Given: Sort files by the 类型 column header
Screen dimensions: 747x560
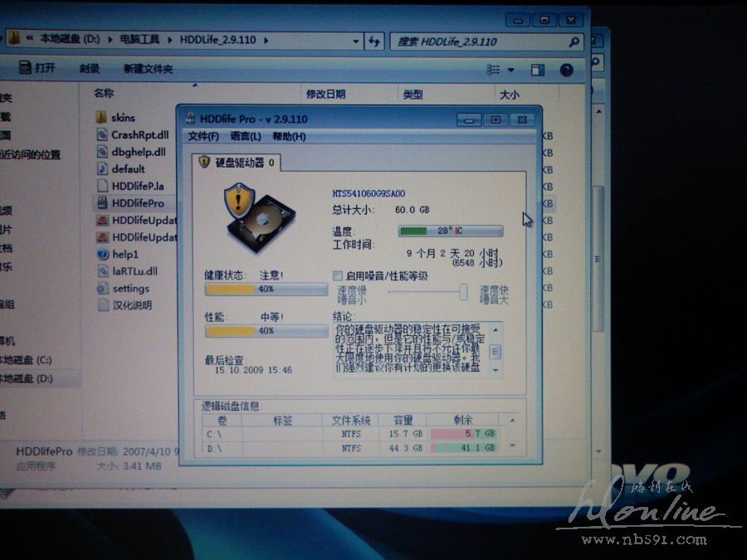Looking at the screenshot, I should 413,95.
